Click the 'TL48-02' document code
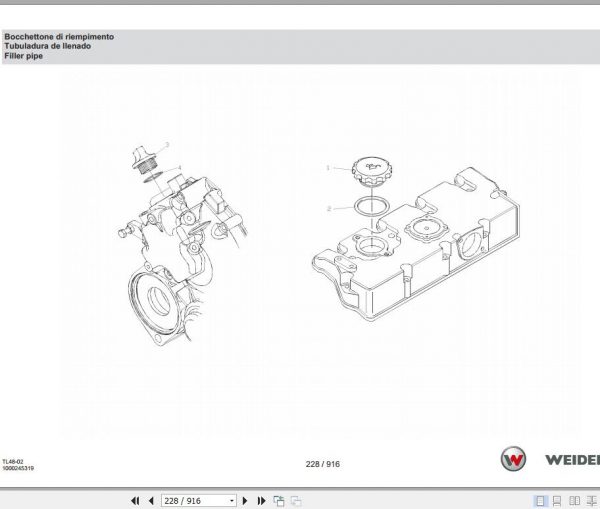The image size is (600, 509). pos(13,462)
